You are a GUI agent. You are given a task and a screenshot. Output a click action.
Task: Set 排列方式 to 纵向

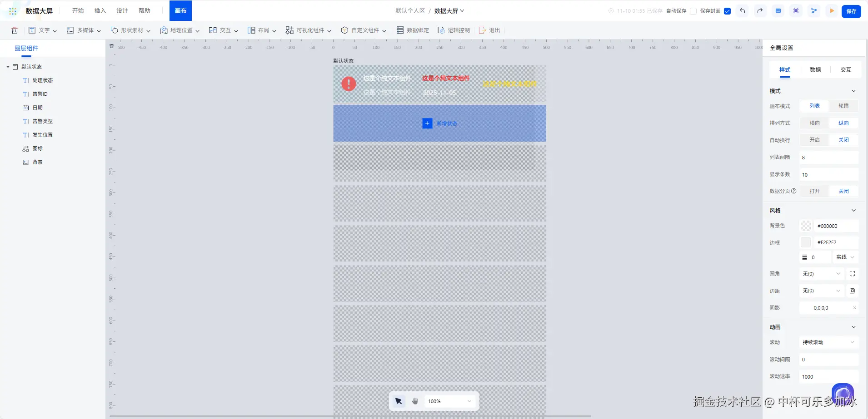point(843,123)
